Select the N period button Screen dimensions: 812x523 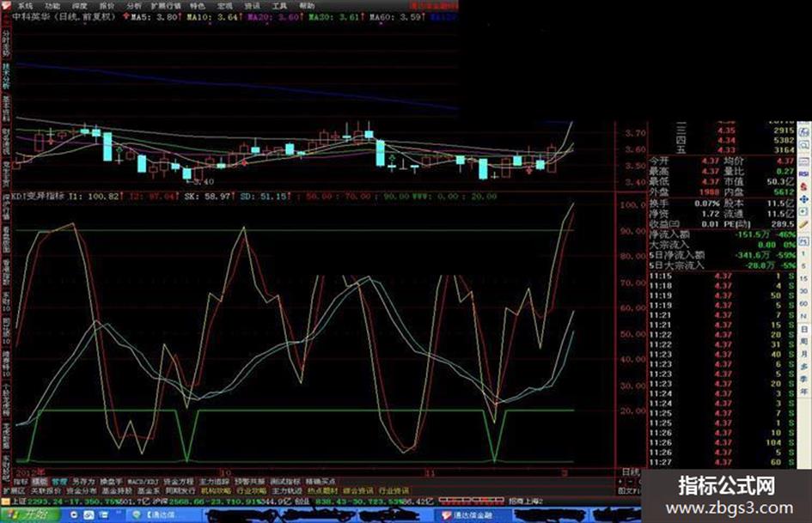(x=803, y=316)
